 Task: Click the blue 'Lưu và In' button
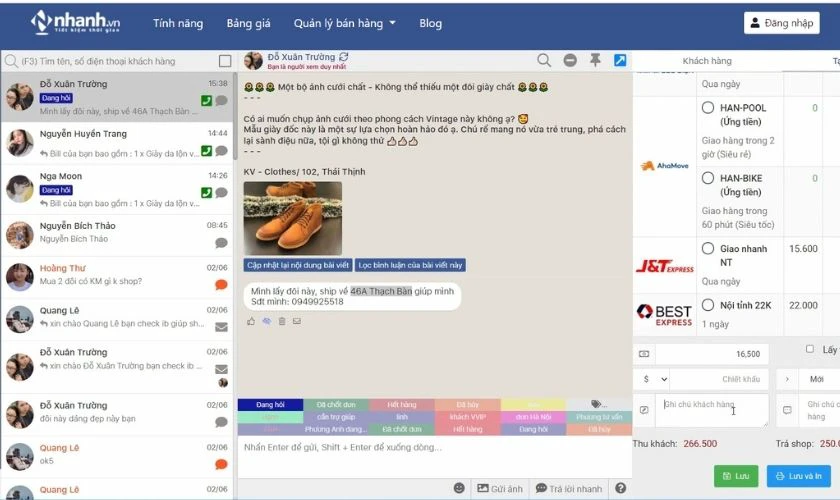pos(798,476)
